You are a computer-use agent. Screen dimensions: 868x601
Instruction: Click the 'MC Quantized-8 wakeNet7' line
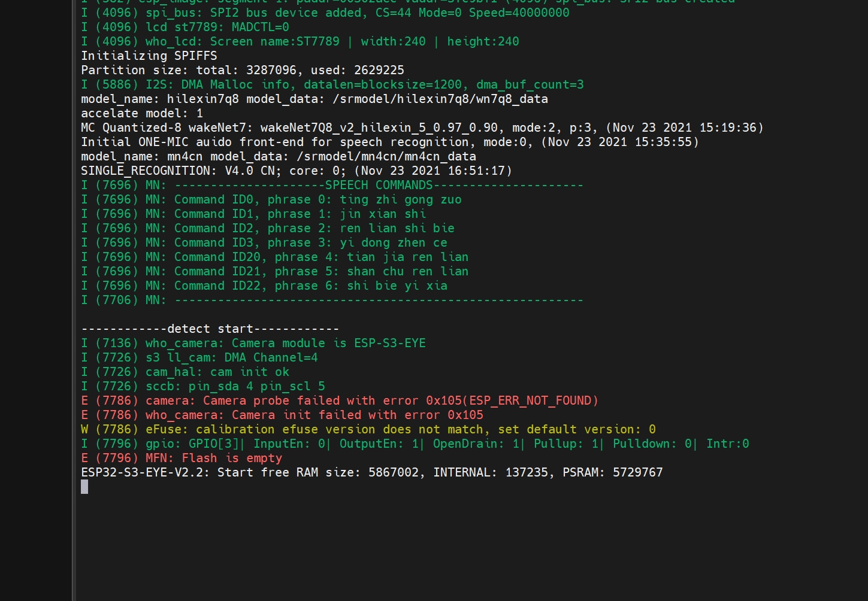[x=422, y=128]
